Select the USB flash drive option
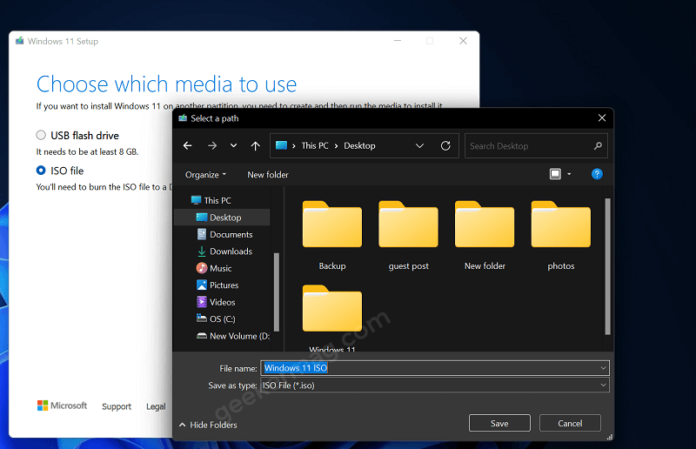Viewport: 696px width, 449px height. (41, 135)
